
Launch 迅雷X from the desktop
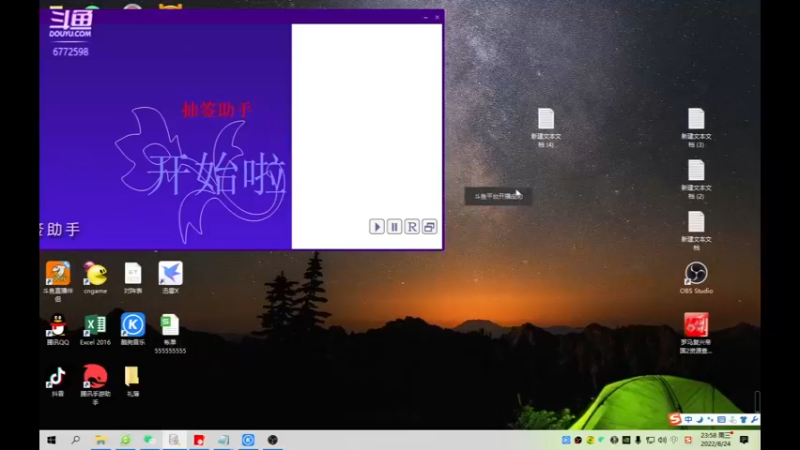coord(170,278)
